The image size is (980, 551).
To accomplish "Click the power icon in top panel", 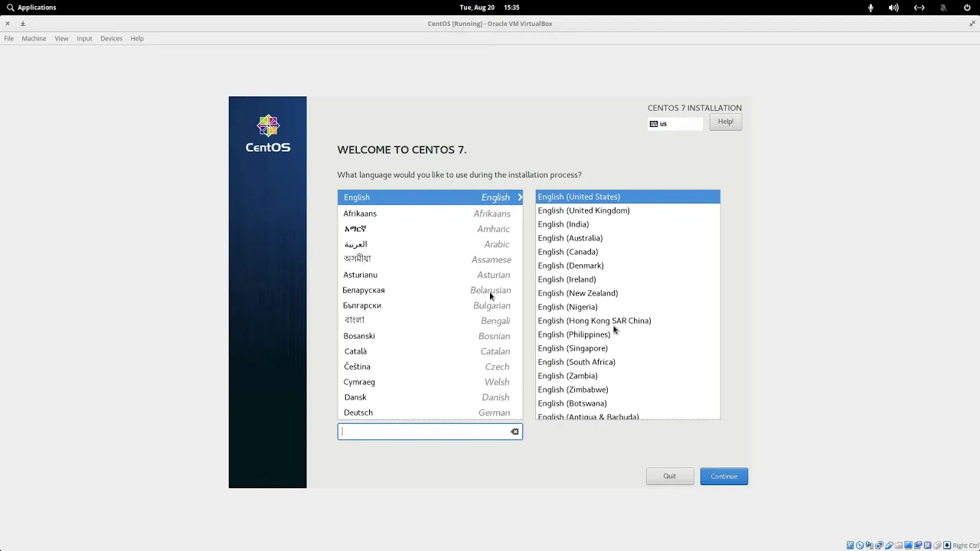I will pyautogui.click(x=967, y=8).
